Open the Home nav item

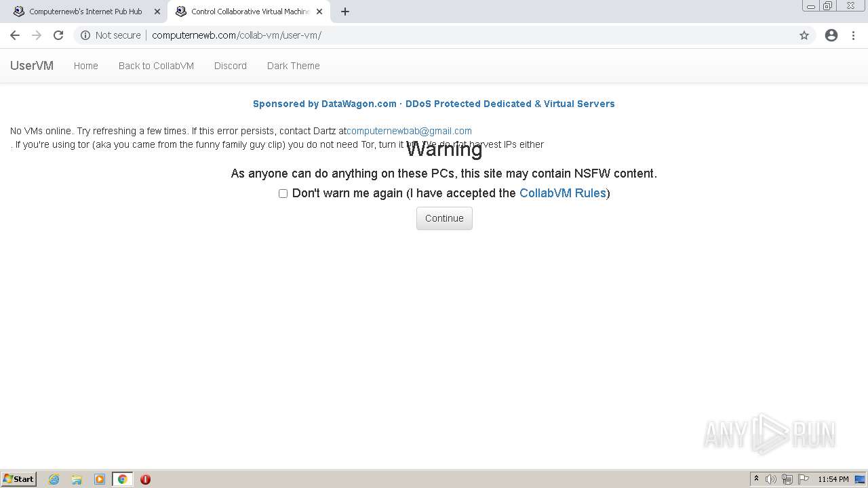86,66
